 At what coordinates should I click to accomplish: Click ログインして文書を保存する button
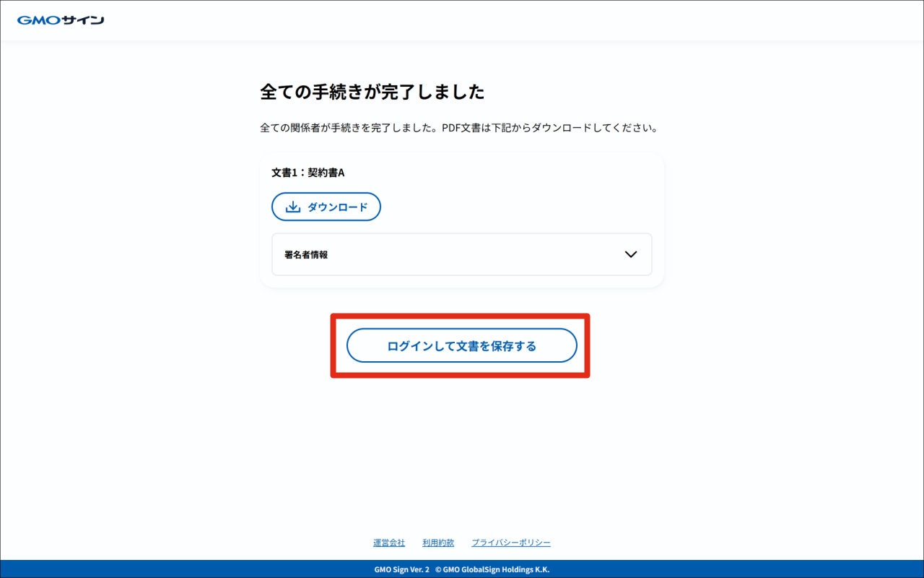462,346
